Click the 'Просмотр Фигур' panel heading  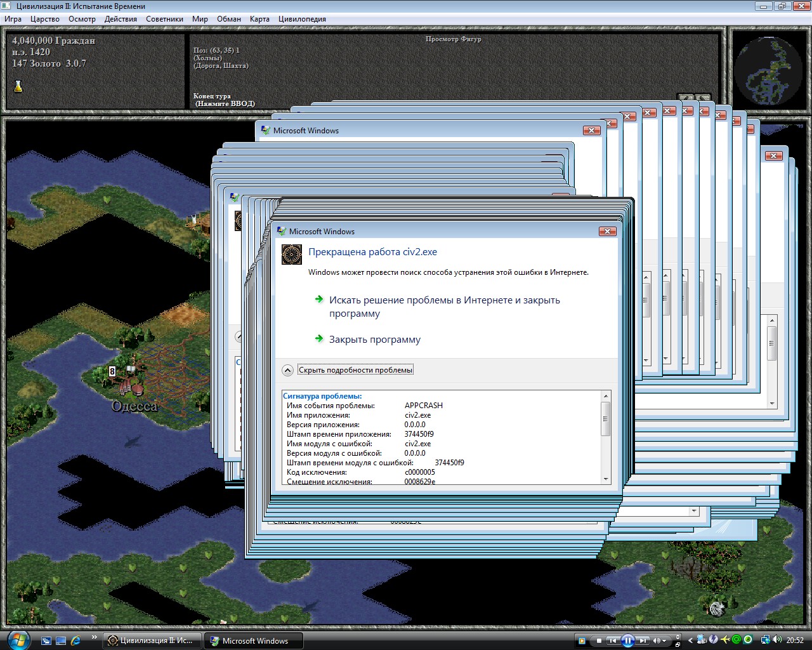[454, 39]
